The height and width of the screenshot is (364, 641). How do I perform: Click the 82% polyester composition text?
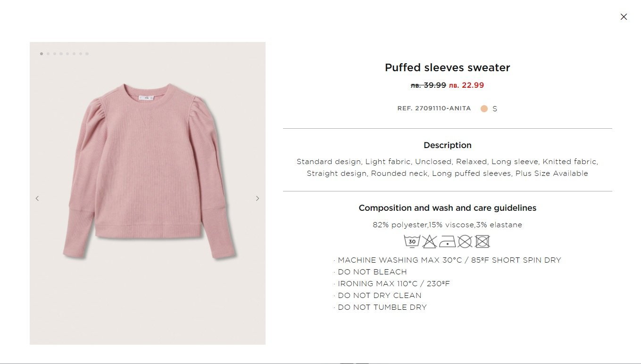[x=447, y=225]
